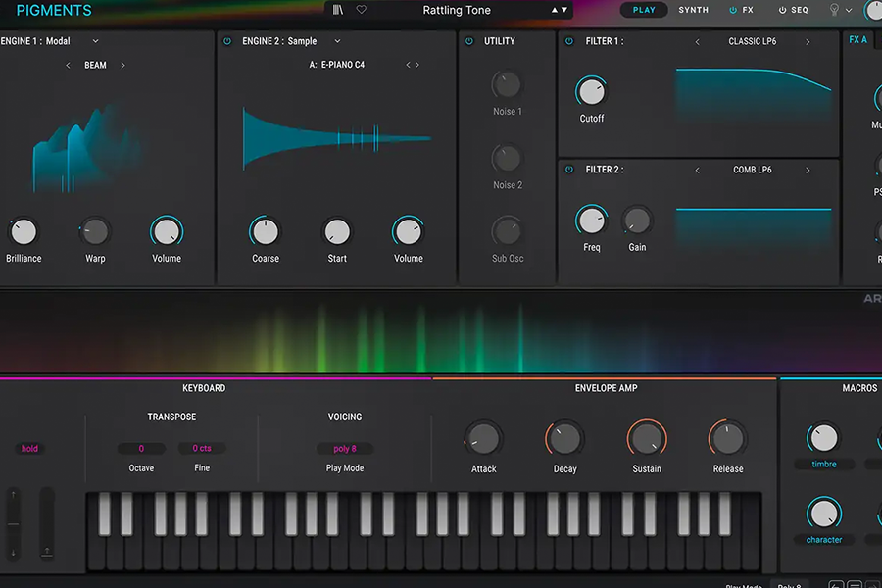Switch Filter 1 to previous type
882x588 pixels.
click(698, 41)
